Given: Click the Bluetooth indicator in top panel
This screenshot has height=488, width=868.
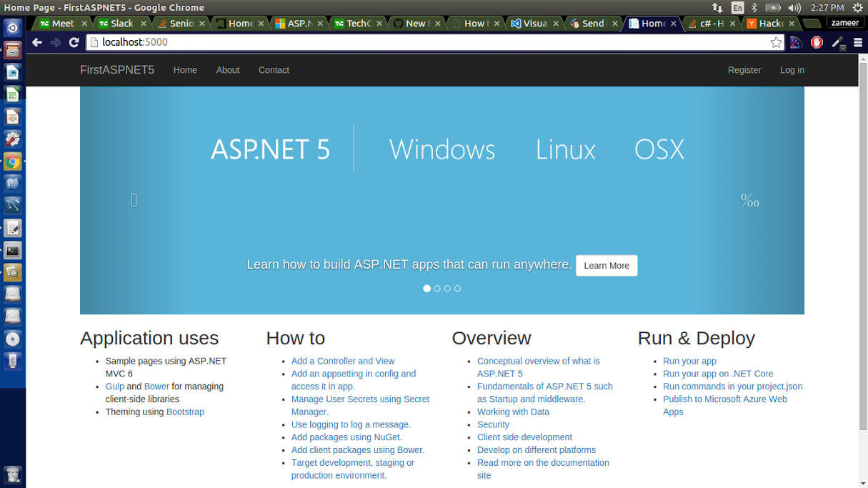Looking at the screenshot, I should click(x=754, y=8).
